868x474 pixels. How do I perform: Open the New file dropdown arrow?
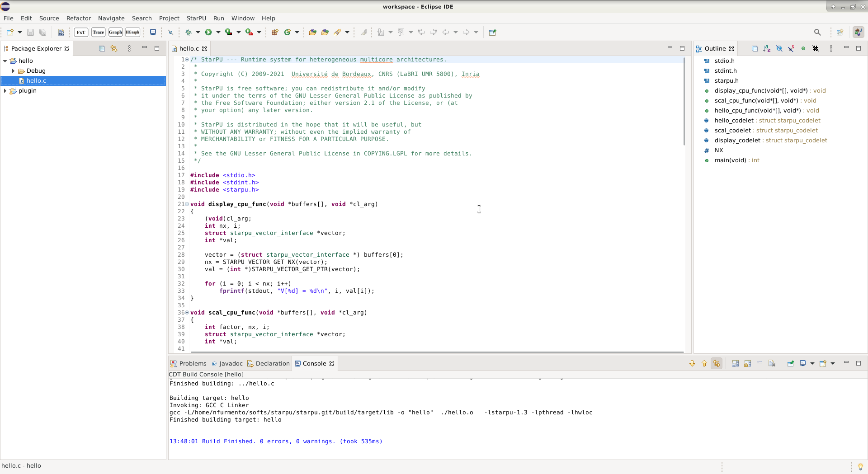(x=19, y=32)
